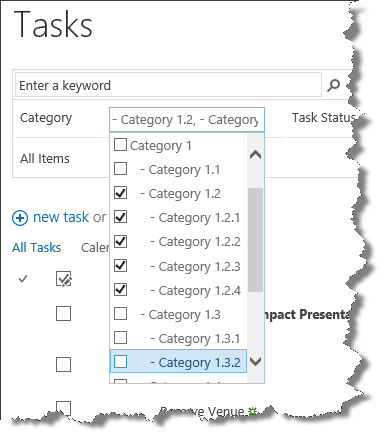Open the Category filter dropdown box
The width and height of the screenshot is (379, 432).
click(x=187, y=120)
